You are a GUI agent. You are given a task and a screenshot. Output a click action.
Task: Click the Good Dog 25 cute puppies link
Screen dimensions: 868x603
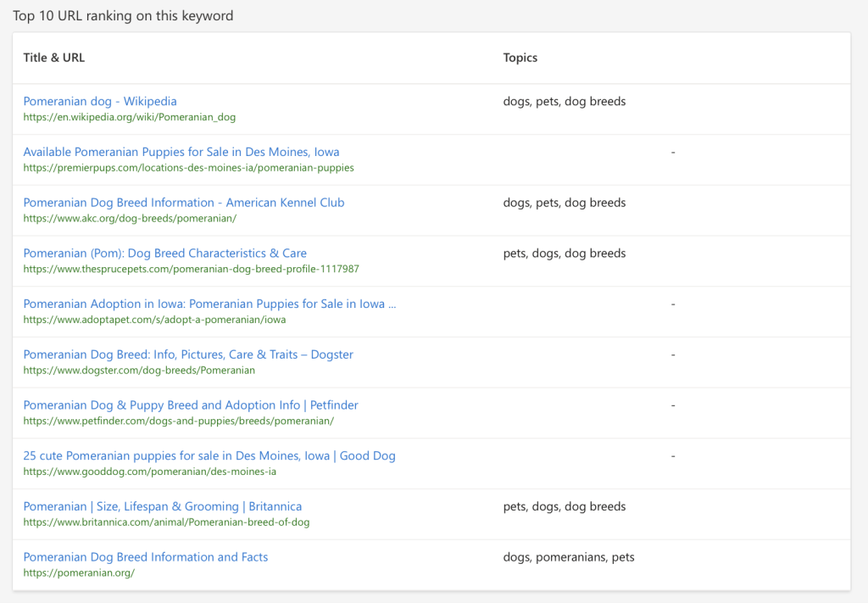209,456
